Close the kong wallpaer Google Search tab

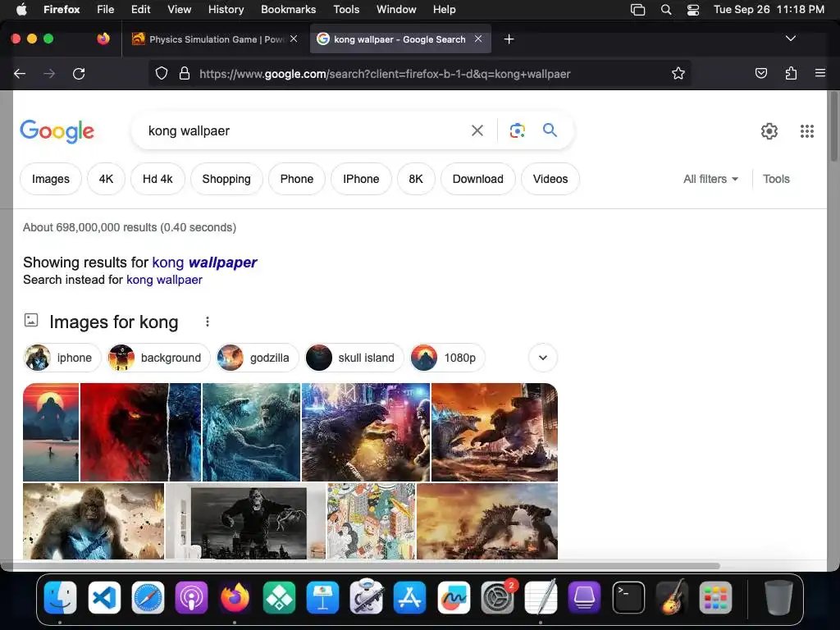478,39
